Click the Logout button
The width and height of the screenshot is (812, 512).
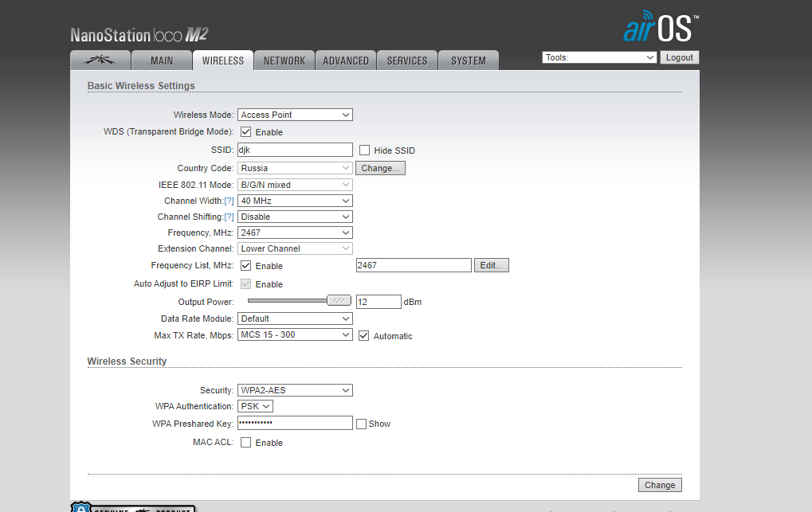680,57
